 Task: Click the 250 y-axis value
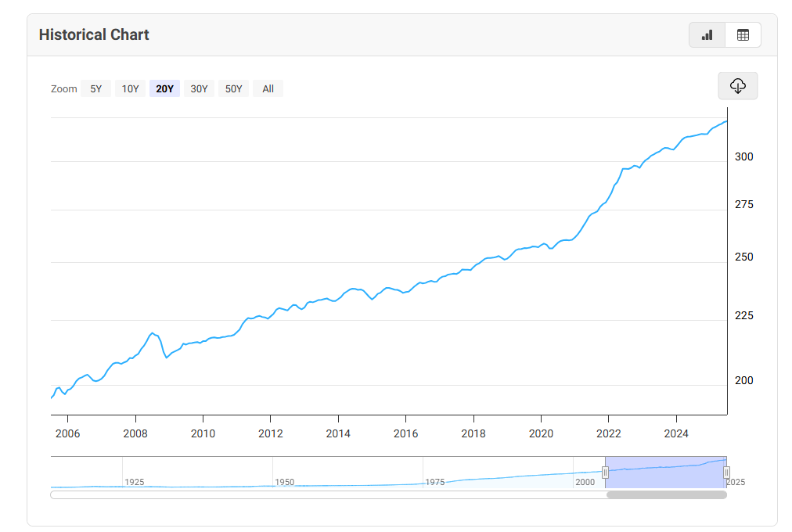click(x=744, y=257)
